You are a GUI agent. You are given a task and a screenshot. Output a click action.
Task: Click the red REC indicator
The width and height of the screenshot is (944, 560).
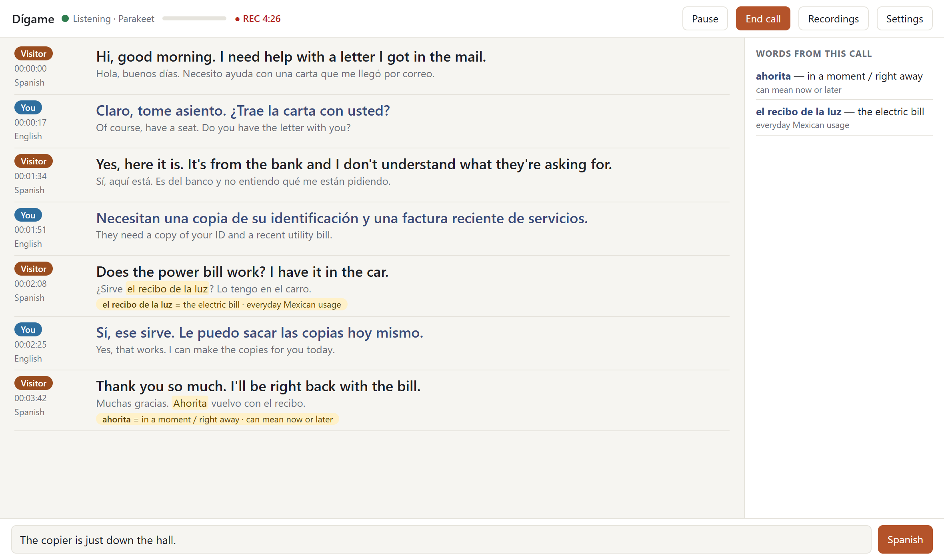tap(258, 19)
